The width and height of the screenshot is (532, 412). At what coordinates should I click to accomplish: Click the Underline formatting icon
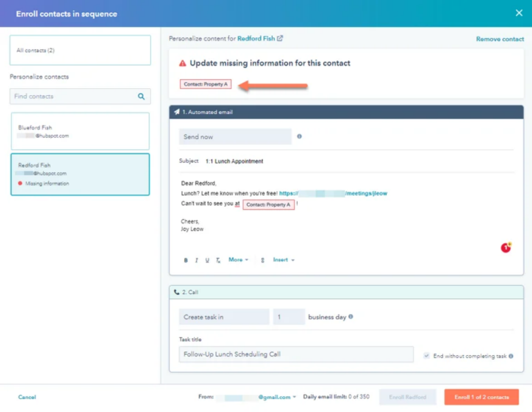click(x=207, y=260)
